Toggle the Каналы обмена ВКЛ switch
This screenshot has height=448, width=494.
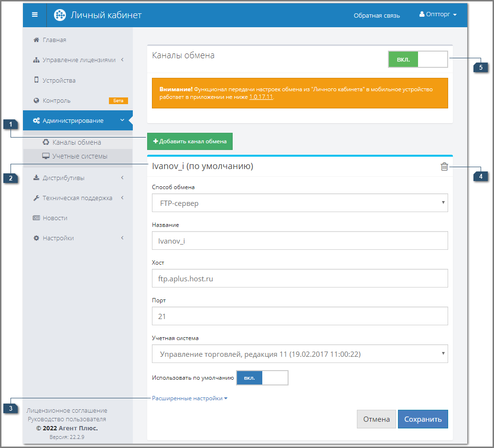pyautogui.click(x=418, y=59)
